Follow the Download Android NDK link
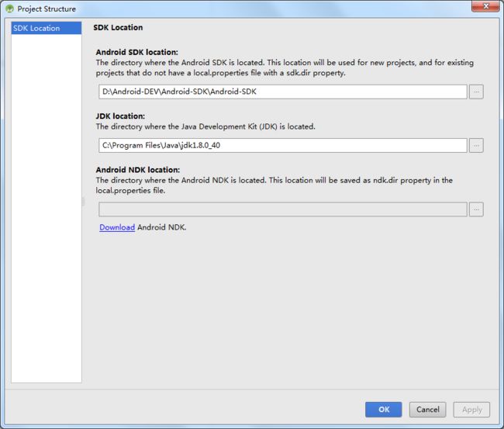The width and height of the screenshot is (504, 429). click(x=117, y=227)
